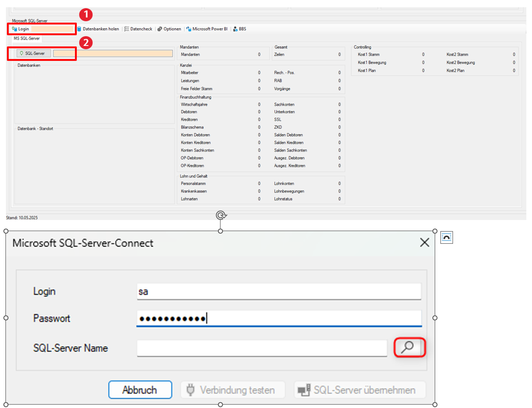
Task: Run the Datencheck toolbar command
Action: [138, 29]
